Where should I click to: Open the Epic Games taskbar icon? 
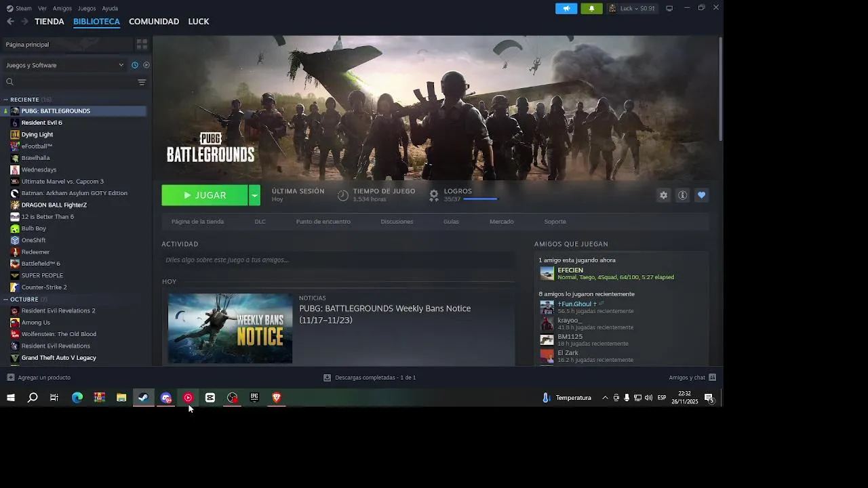point(254,398)
